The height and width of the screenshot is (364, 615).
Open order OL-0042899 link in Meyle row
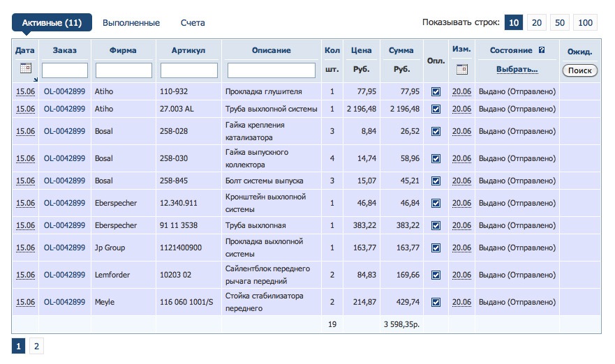coord(64,302)
